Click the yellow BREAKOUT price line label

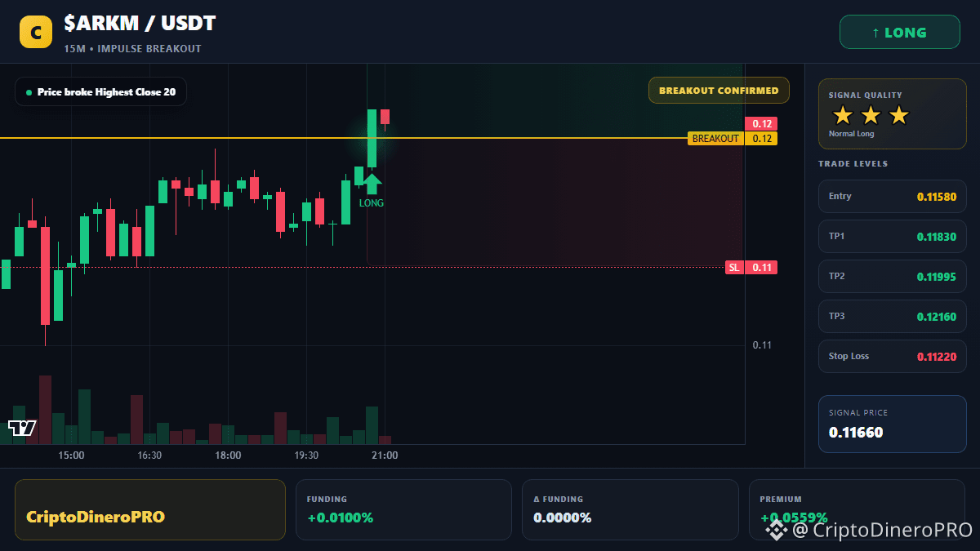(x=715, y=139)
